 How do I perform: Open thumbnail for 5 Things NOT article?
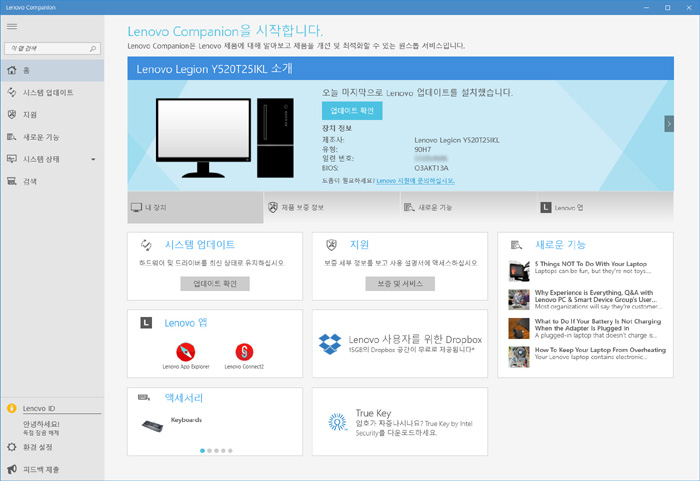(519, 271)
